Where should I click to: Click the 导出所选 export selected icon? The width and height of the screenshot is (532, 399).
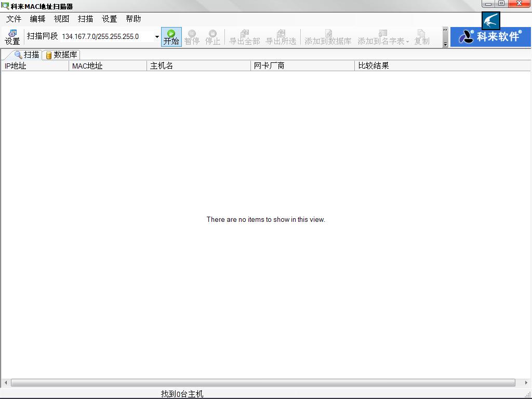tap(281, 37)
